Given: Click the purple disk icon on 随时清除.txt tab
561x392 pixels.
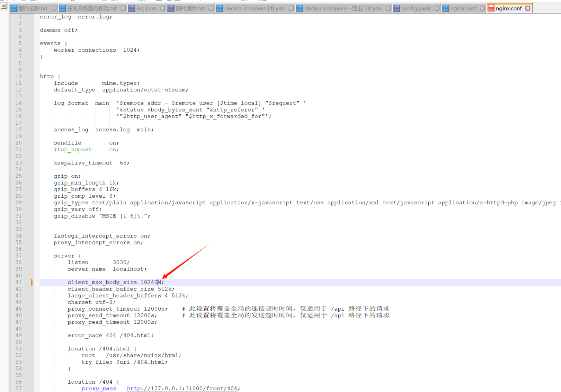Looking at the screenshot, I should [171, 8].
